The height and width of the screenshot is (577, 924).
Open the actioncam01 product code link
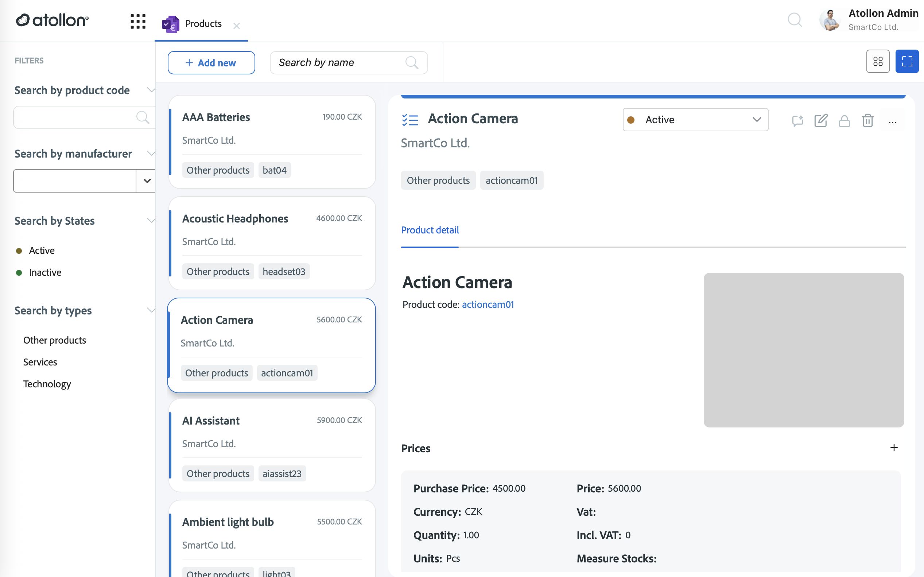tap(488, 304)
